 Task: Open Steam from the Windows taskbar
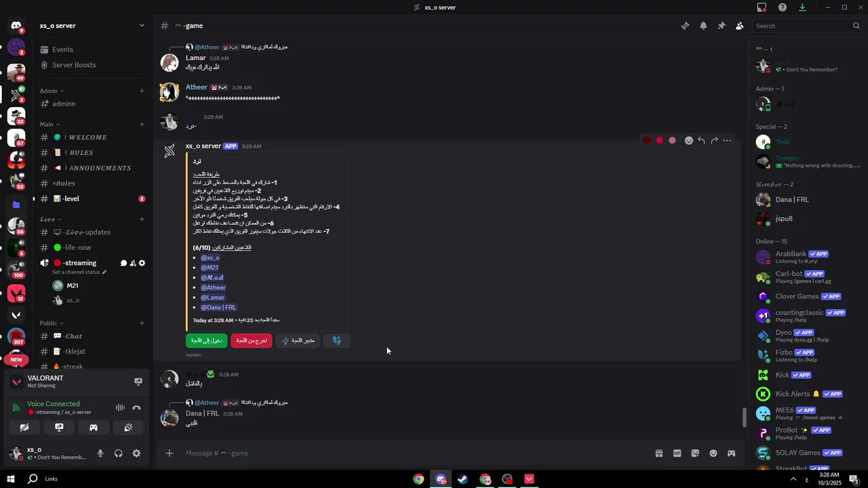tap(462, 479)
